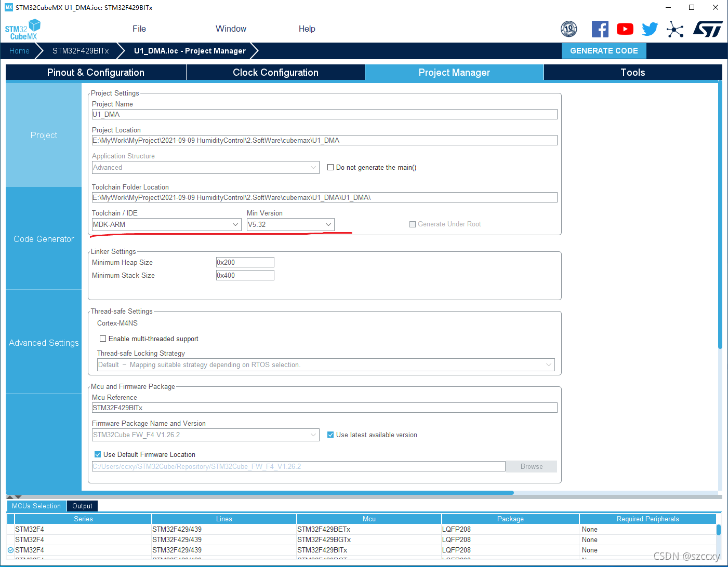The height and width of the screenshot is (567, 728).
Task: Click the selected-MCU check icon in STM32F429BITx row
Action: (x=10, y=550)
